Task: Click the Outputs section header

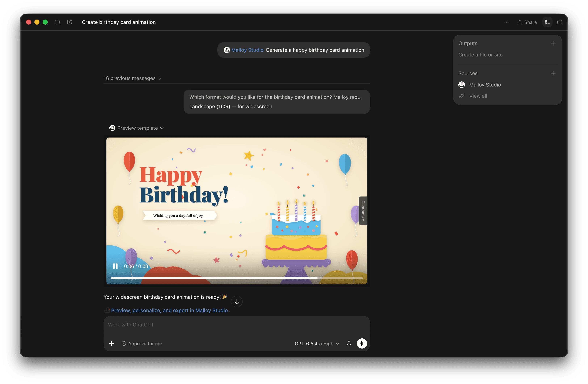Action: point(468,43)
